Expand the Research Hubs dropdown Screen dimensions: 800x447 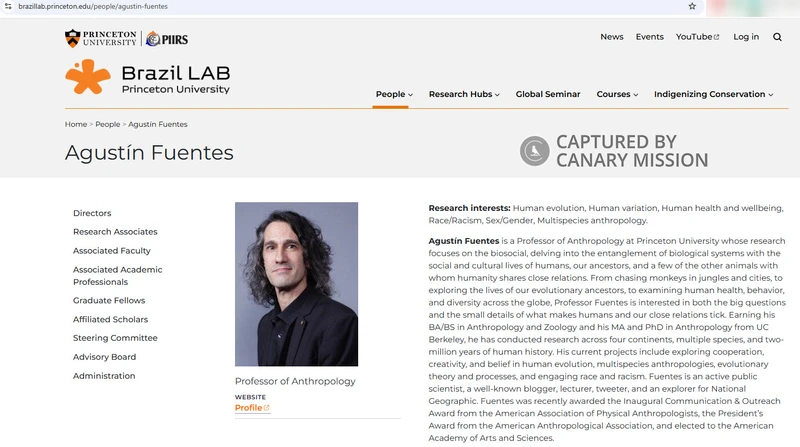464,94
